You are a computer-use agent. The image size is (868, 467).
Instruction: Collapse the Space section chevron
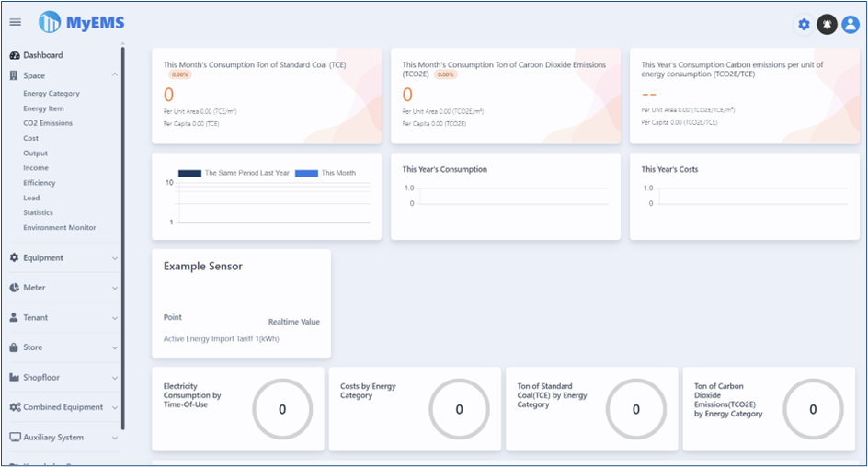point(114,75)
